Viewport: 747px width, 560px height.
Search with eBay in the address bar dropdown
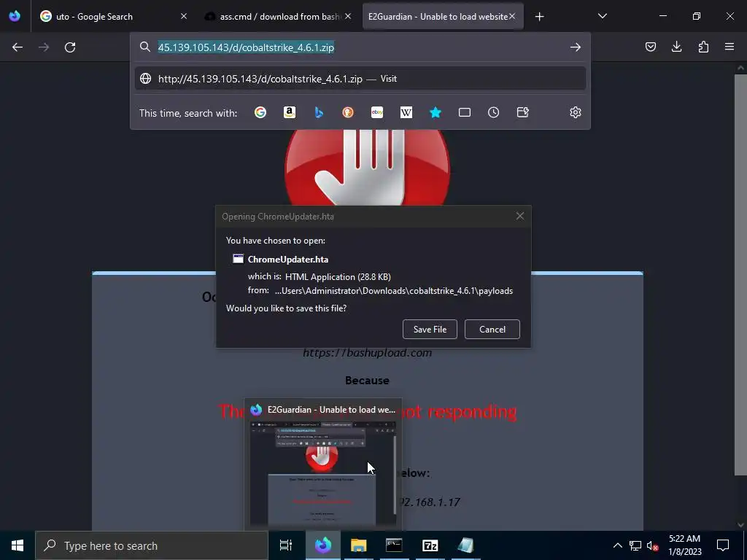[x=377, y=112]
